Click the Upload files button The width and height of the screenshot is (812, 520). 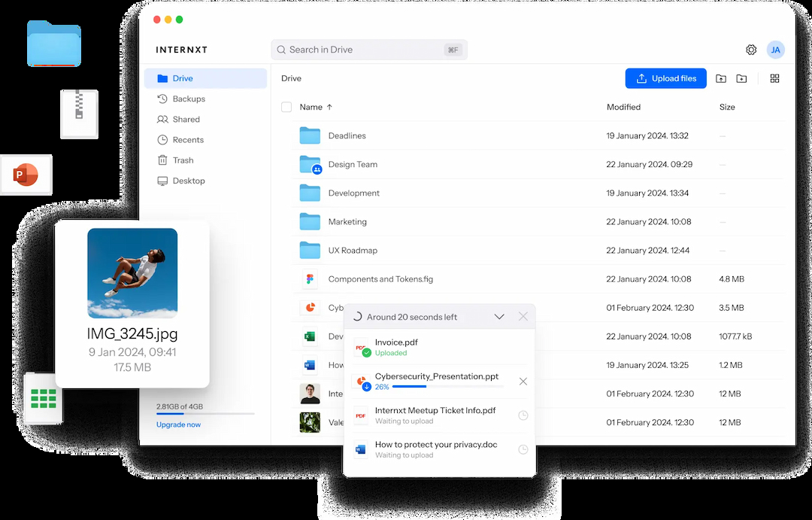coord(665,78)
